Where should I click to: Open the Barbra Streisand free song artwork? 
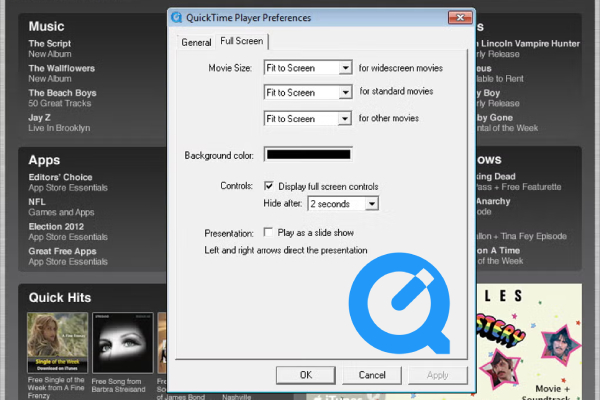tap(122, 340)
